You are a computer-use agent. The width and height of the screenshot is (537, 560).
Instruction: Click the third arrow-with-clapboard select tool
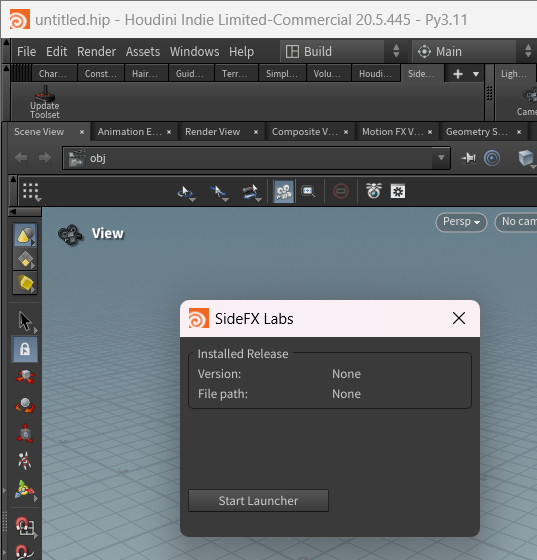click(251, 192)
